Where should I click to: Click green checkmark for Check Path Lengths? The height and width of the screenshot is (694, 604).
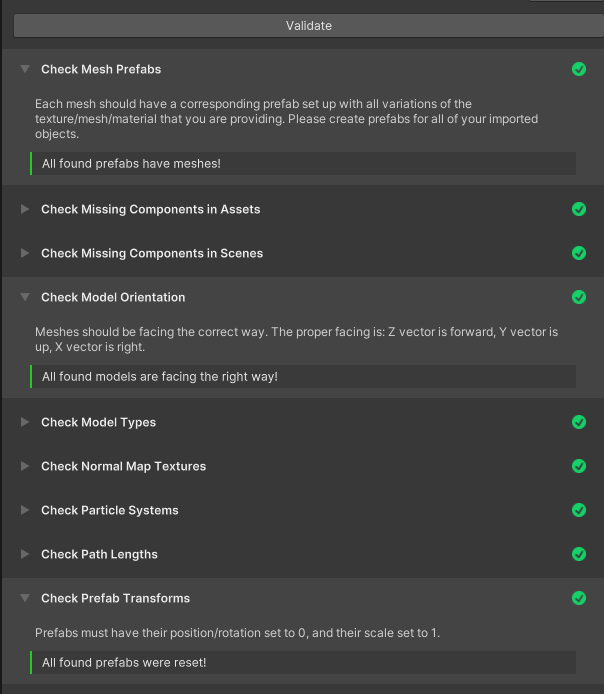pos(578,554)
